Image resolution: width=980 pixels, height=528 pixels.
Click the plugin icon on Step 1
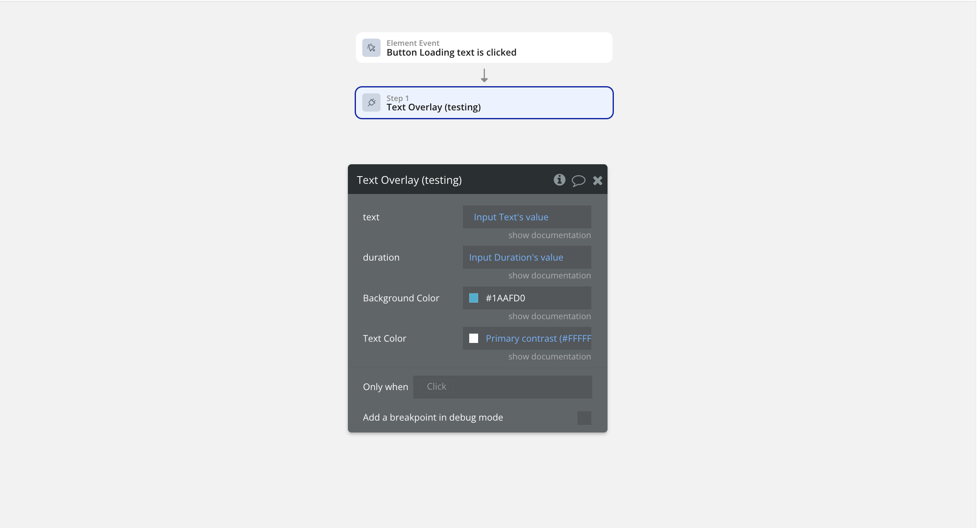[371, 103]
